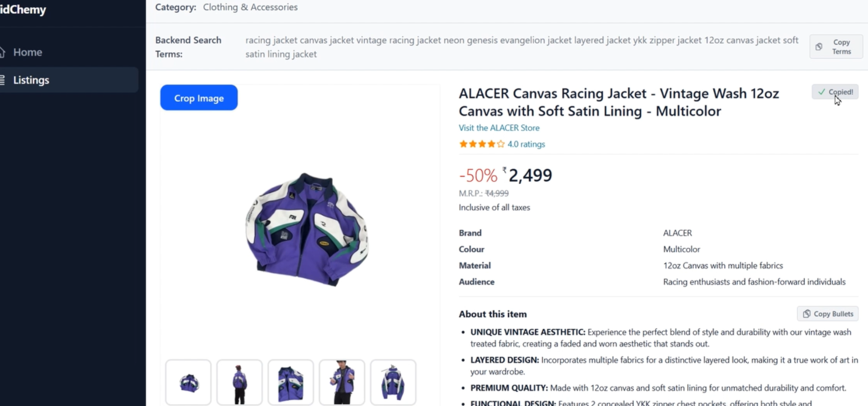Click the Crop Image button

click(x=199, y=98)
